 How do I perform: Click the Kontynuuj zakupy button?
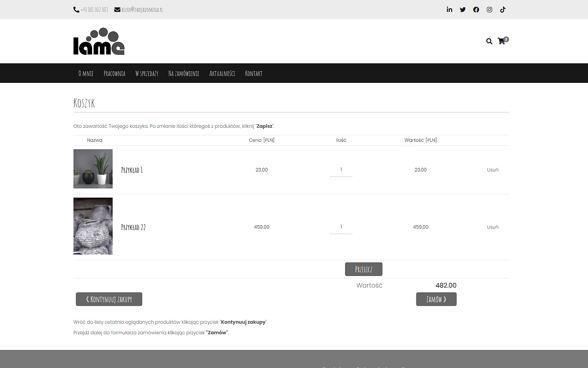(x=109, y=299)
